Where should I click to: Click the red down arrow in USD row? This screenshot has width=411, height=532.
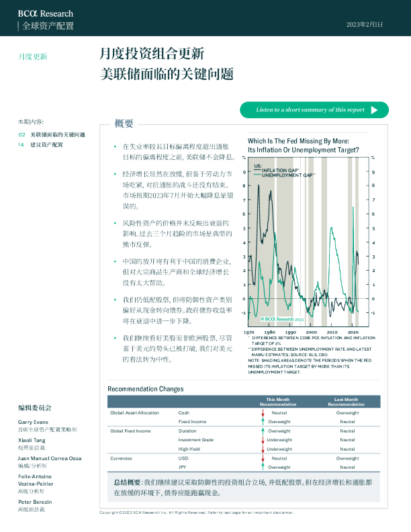[x=263, y=457]
